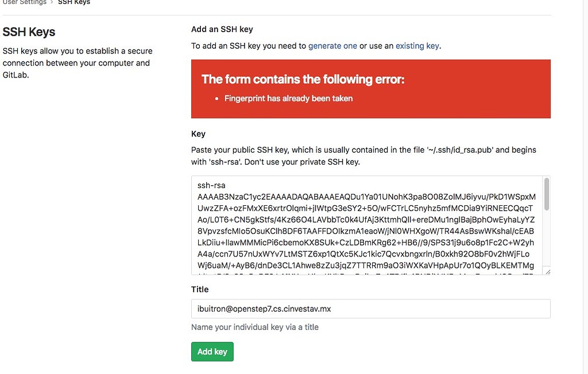
Task: Click the Key textarea scrollbar thumb
Action: 547,194
